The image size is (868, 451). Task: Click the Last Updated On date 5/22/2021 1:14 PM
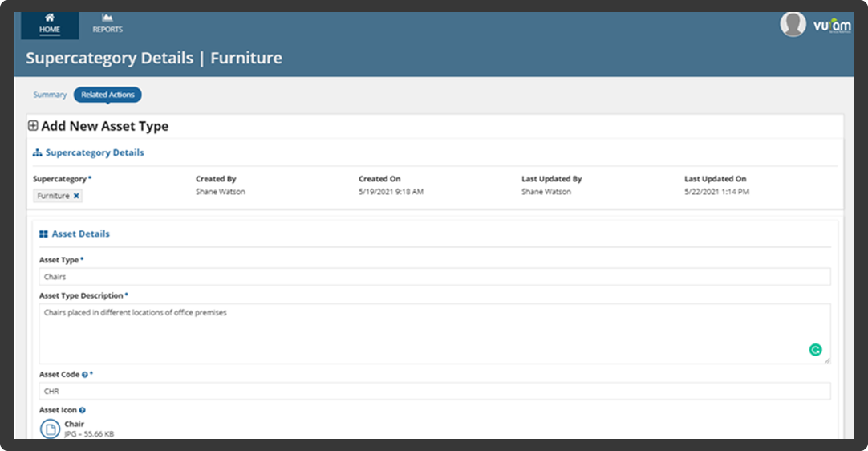(x=717, y=192)
